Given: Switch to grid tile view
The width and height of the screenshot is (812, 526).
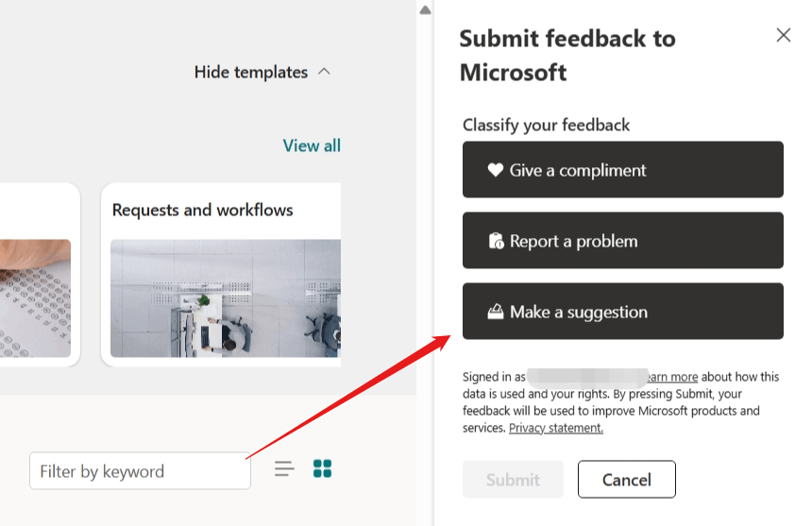Looking at the screenshot, I should (x=322, y=468).
